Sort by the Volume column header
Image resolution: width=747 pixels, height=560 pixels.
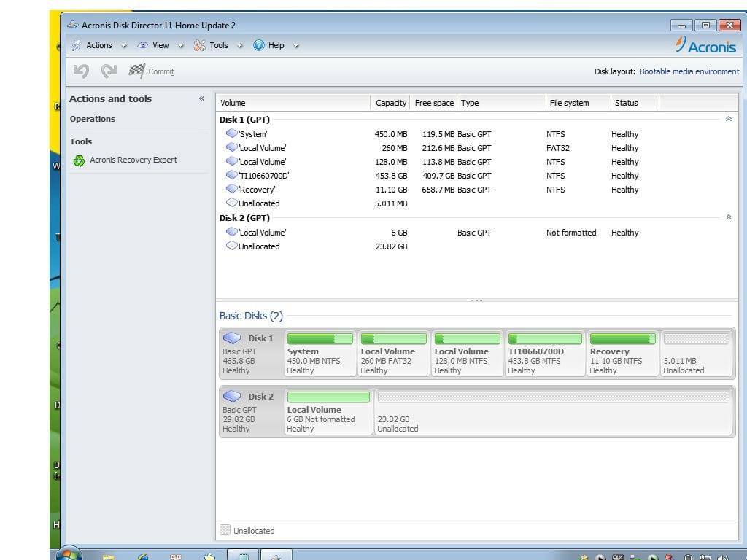click(x=293, y=103)
